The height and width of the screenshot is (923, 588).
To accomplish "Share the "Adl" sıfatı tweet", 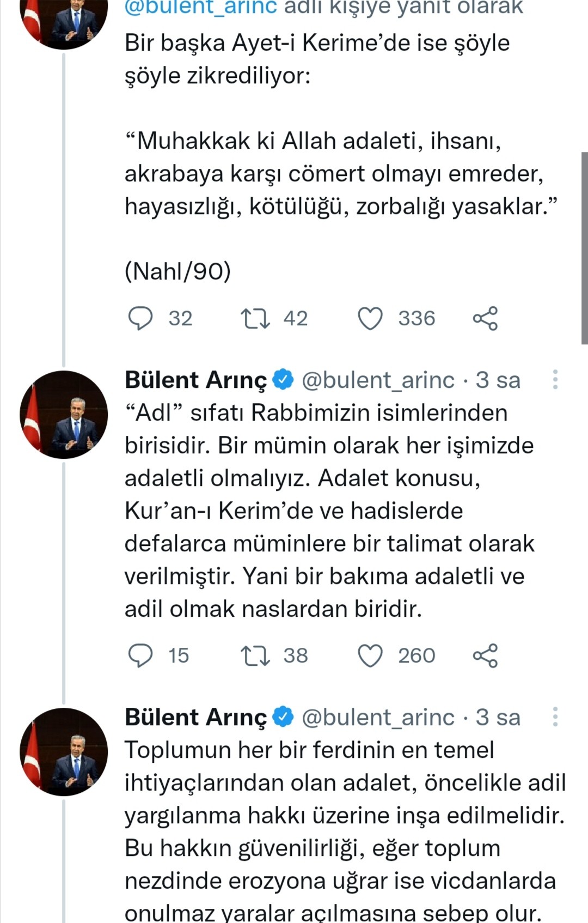I will point(485,655).
